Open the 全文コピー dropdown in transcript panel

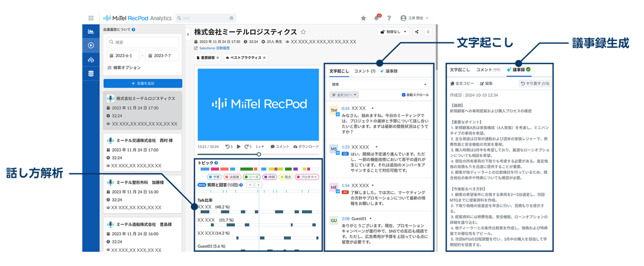point(344,95)
